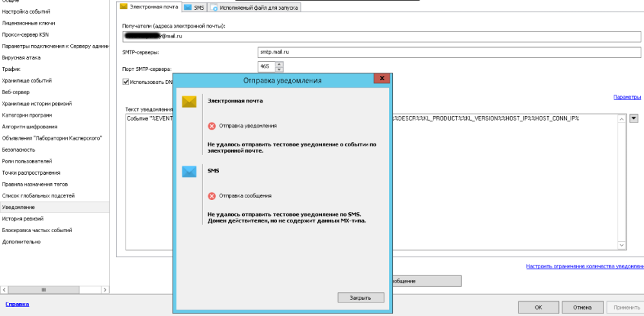This screenshot has height=316, width=644.
Task: Select Настройка событий section
Action: [54, 12]
